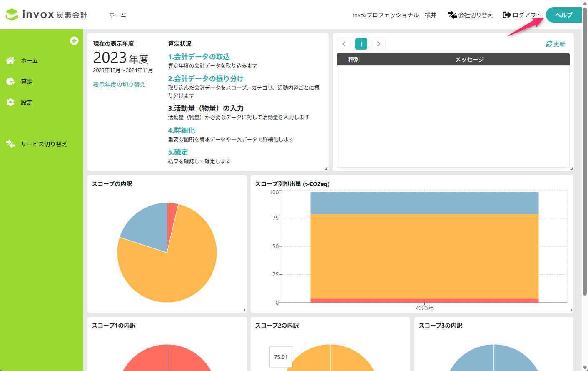The height and width of the screenshot is (371, 588).
Task: Click the ホーム icon in the sidebar
Action: (10, 60)
